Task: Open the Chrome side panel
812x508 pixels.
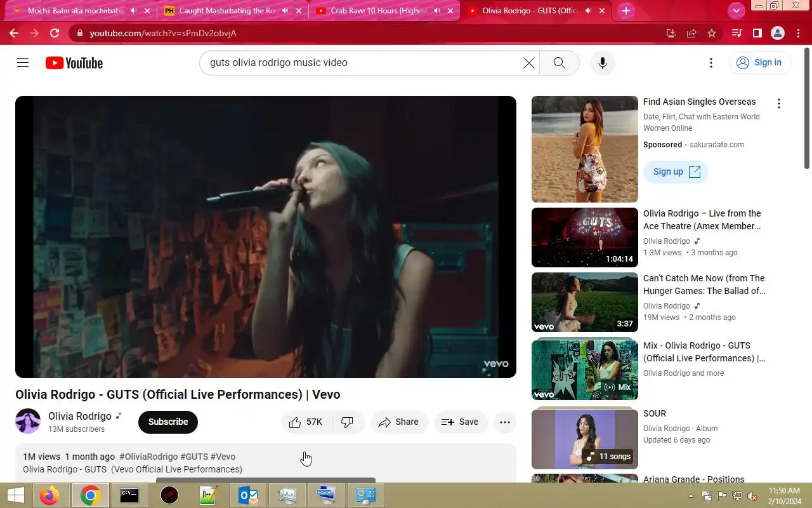Action: tap(757, 33)
